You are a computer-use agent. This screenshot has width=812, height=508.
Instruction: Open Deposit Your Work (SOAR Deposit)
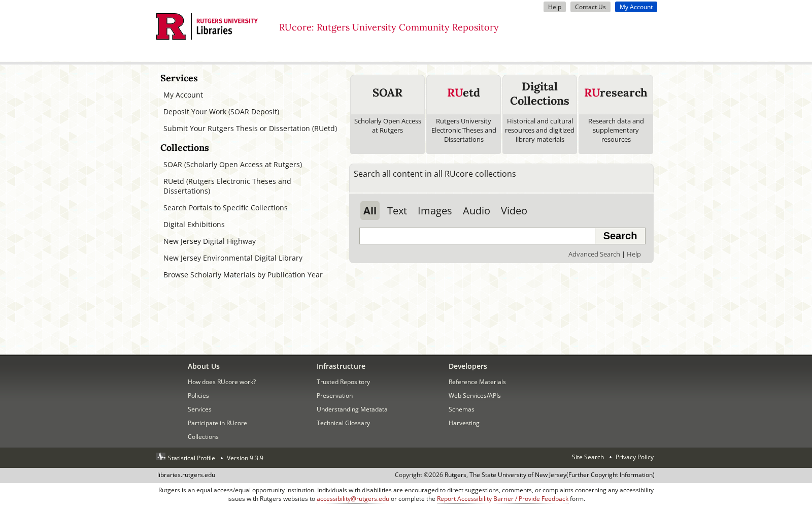(x=221, y=112)
